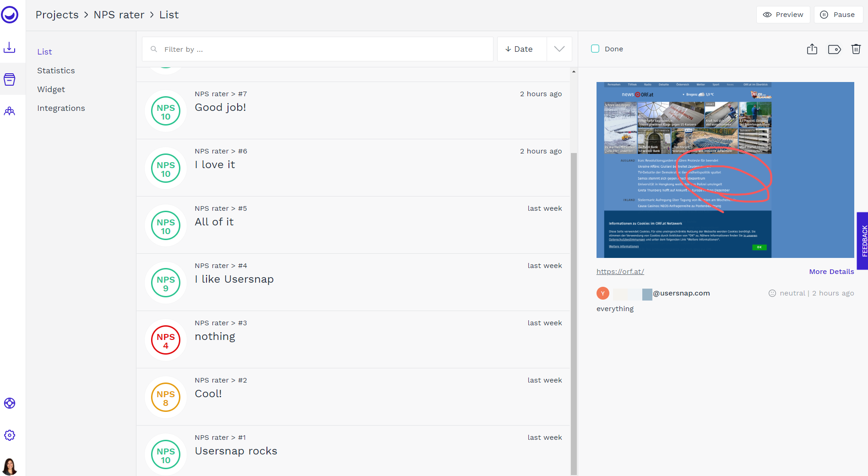Click the list vertical scrollbar
The width and height of the screenshot is (868, 476).
pyautogui.click(x=574, y=313)
